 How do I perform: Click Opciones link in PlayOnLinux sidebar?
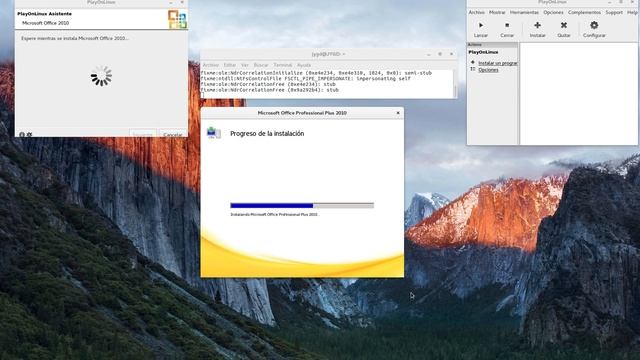tap(488, 70)
